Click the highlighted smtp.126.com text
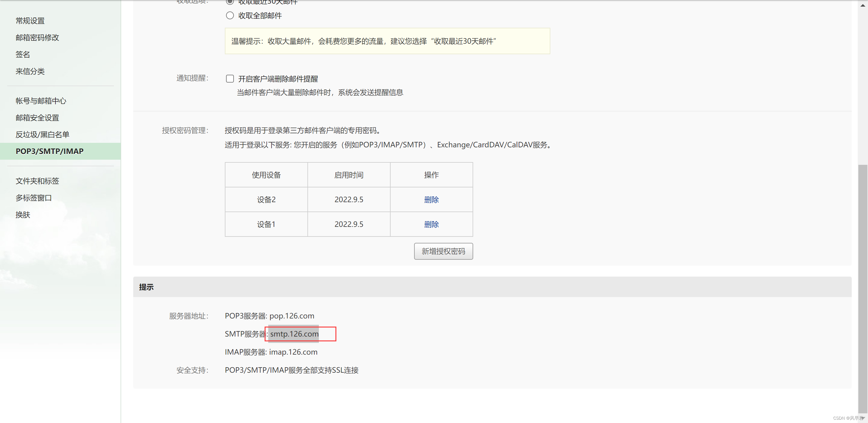This screenshot has height=423, width=868. point(294,334)
